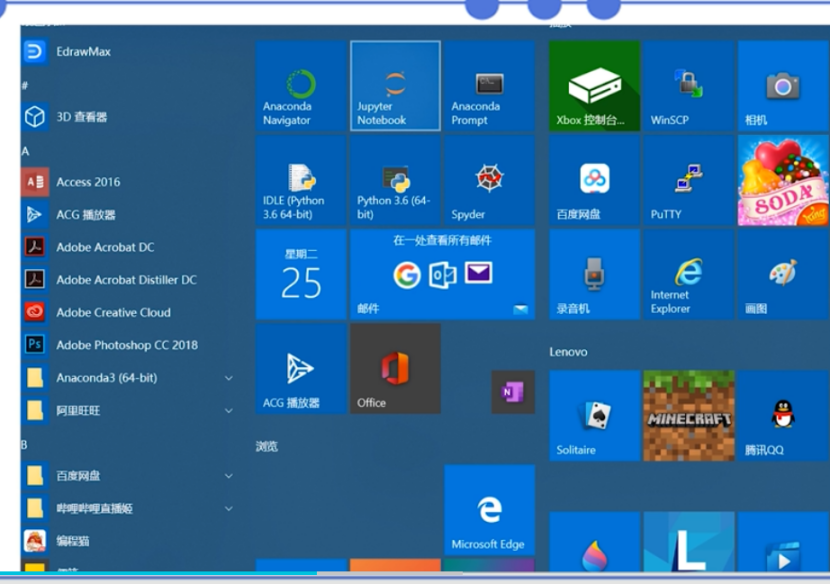Image resolution: width=830 pixels, height=585 pixels.
Task: Open the camera (相机) tile
Action: click(x=783, y=86)
